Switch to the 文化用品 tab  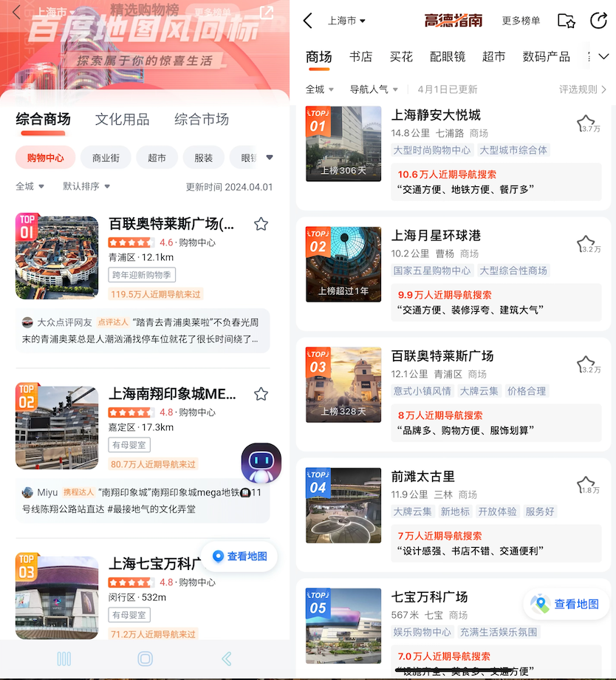point(123,119)
